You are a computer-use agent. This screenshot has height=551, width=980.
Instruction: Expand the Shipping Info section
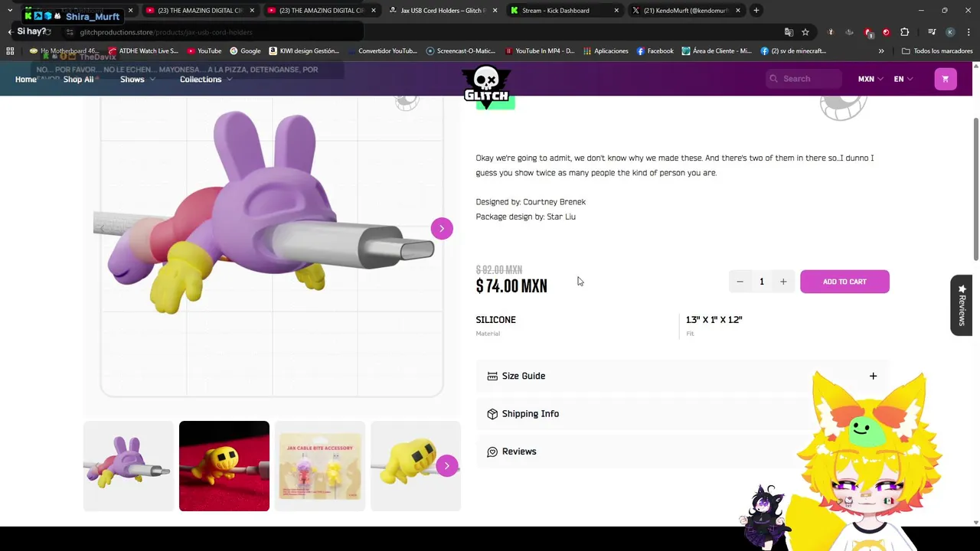(682, 414)
